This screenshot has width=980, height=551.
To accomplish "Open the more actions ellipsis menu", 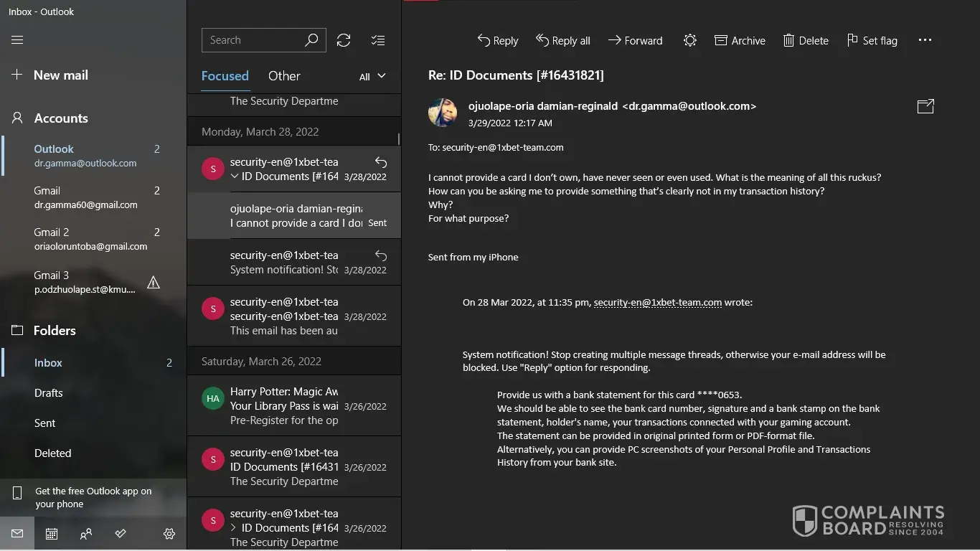I will (925, 40).
